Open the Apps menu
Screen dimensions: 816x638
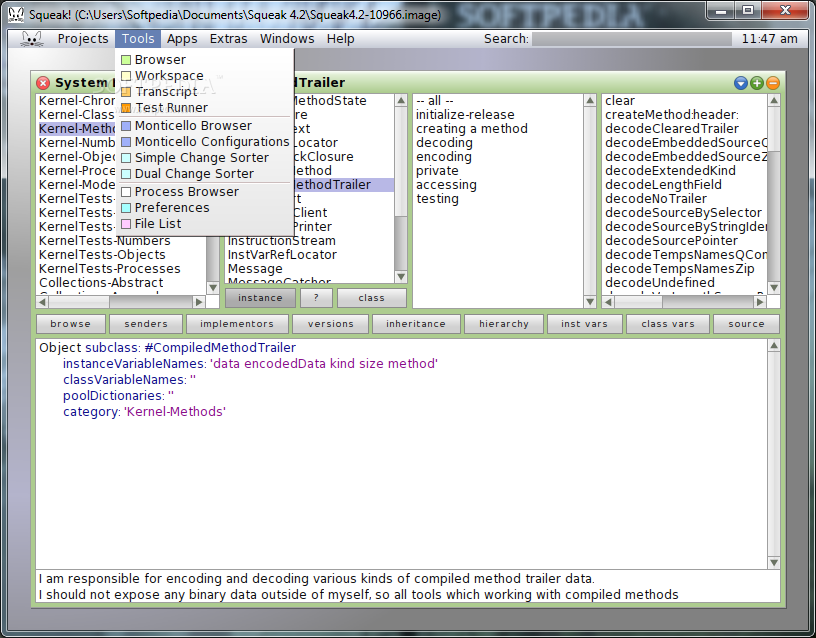(182, 39)
